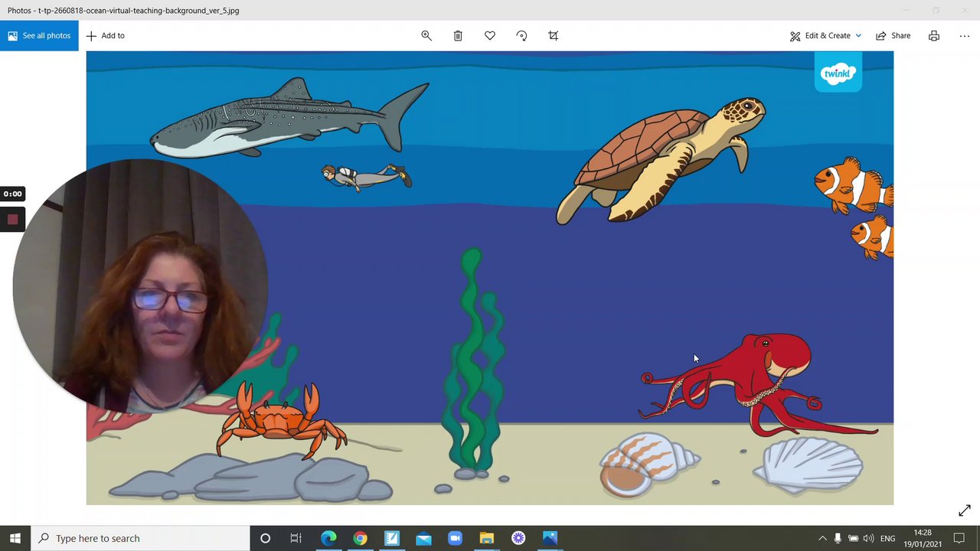This screenshot has width=980, height=551.
Task: Open the Windows Start menu
Action: click(15, 538)
